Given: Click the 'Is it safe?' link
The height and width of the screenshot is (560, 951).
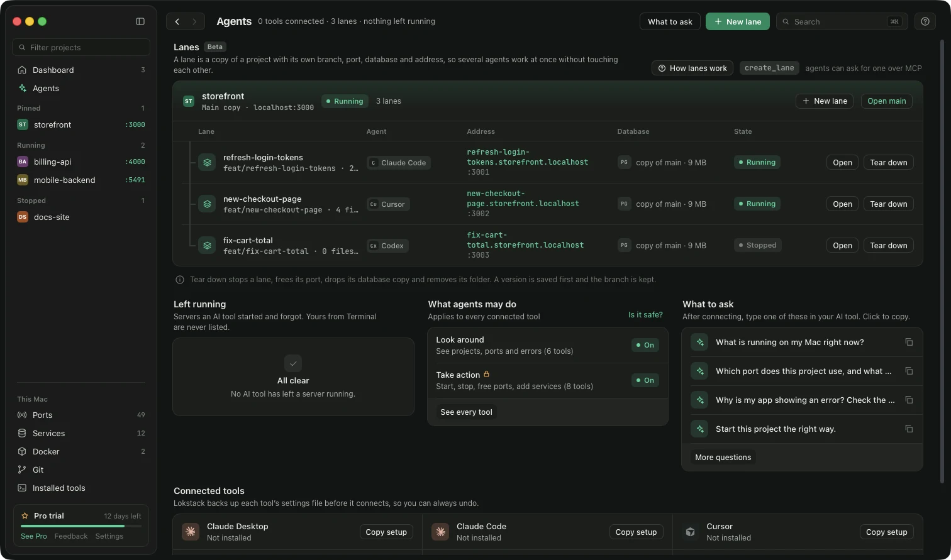Looking at the screenshot, I should pos(645,314).
